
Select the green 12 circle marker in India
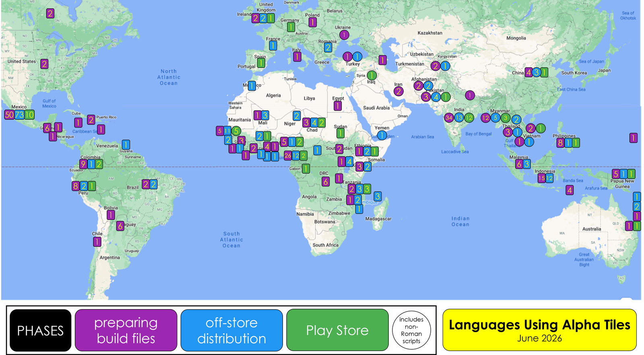coord(469,118)
